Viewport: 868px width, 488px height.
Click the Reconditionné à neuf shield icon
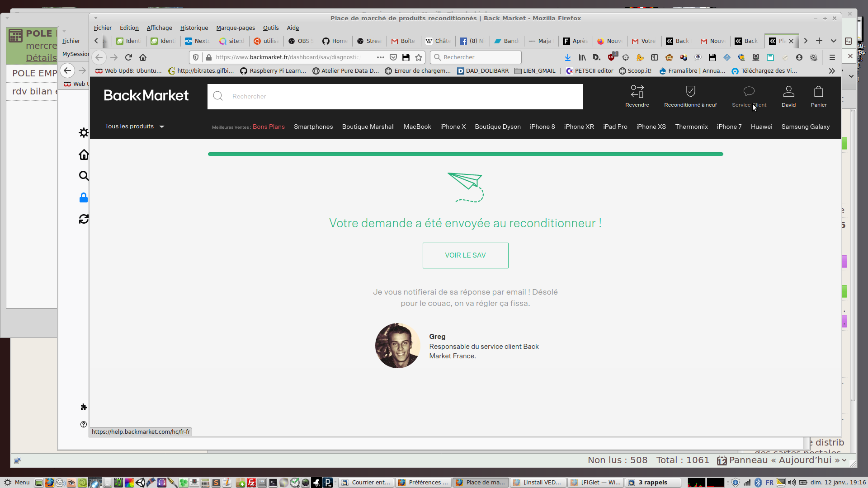690,92
